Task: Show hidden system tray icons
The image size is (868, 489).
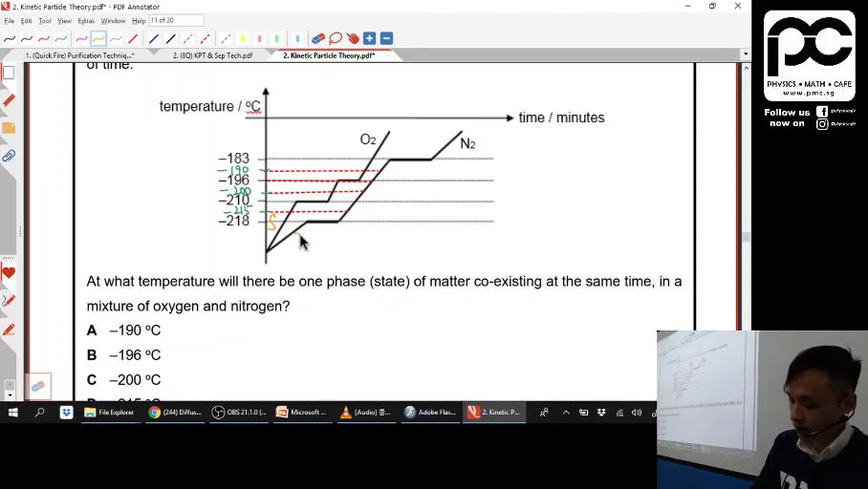Action: (566, 413)
